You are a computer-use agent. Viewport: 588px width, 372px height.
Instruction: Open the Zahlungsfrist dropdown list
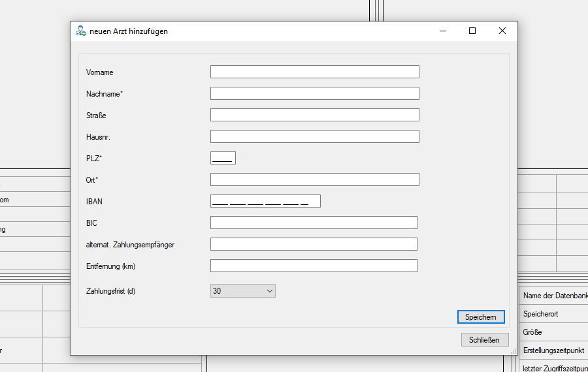[243, 291]
